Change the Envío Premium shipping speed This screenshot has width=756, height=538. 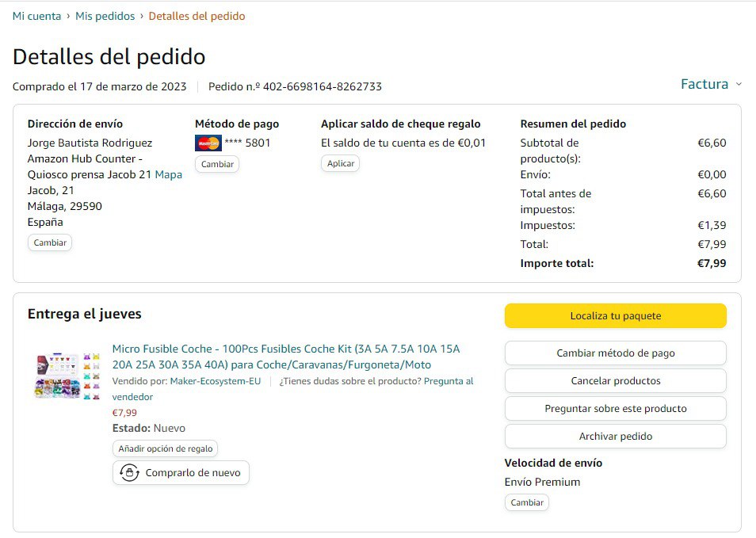(527, 502)
